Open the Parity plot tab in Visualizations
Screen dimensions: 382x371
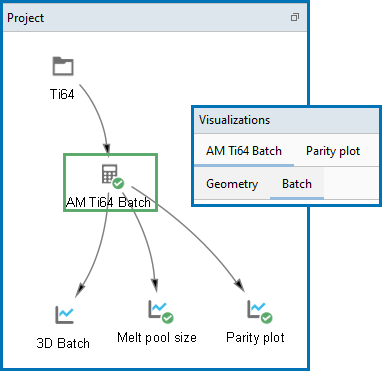(x=333, y=151)
